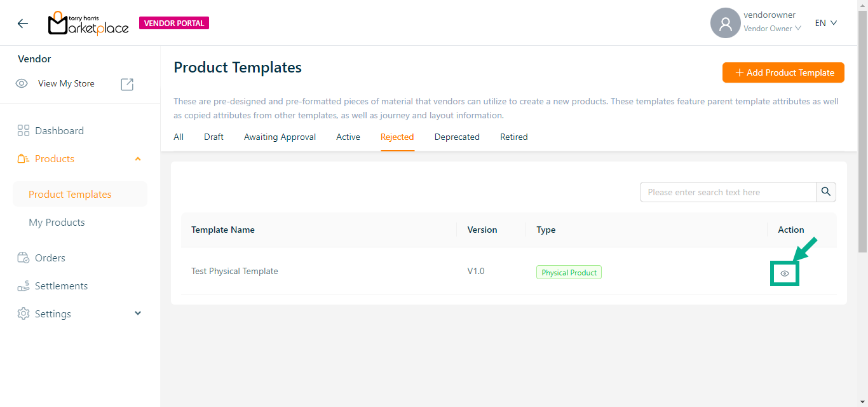This screenshot has height=407, width=868.
Task: Open Dashboard from the sidebar
Action: 59,131
